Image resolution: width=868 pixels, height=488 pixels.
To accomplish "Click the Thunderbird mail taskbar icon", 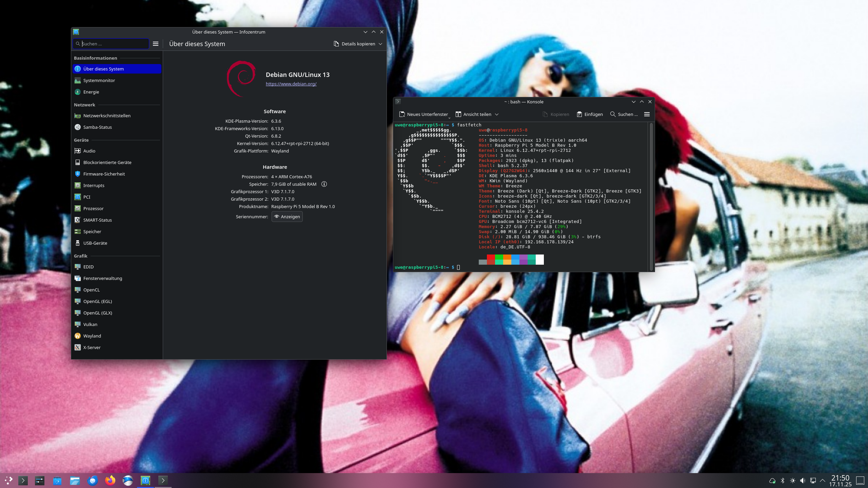I will point(93,480).
